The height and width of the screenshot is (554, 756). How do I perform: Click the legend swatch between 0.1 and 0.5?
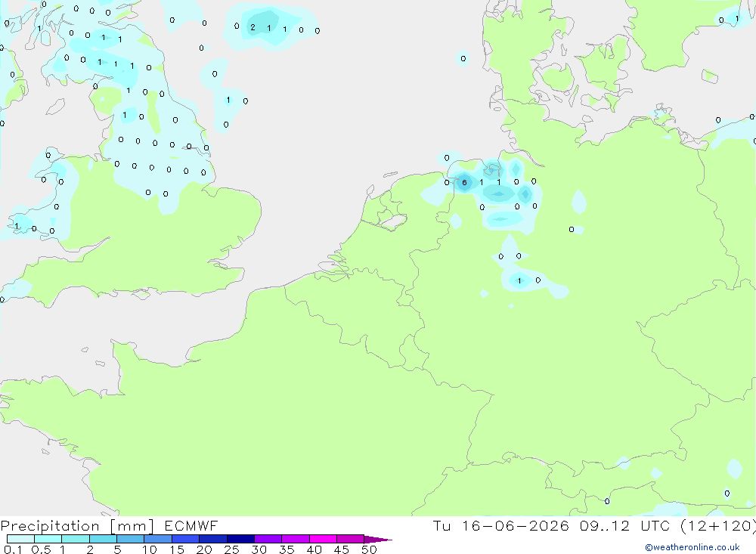tap(20, 539)
